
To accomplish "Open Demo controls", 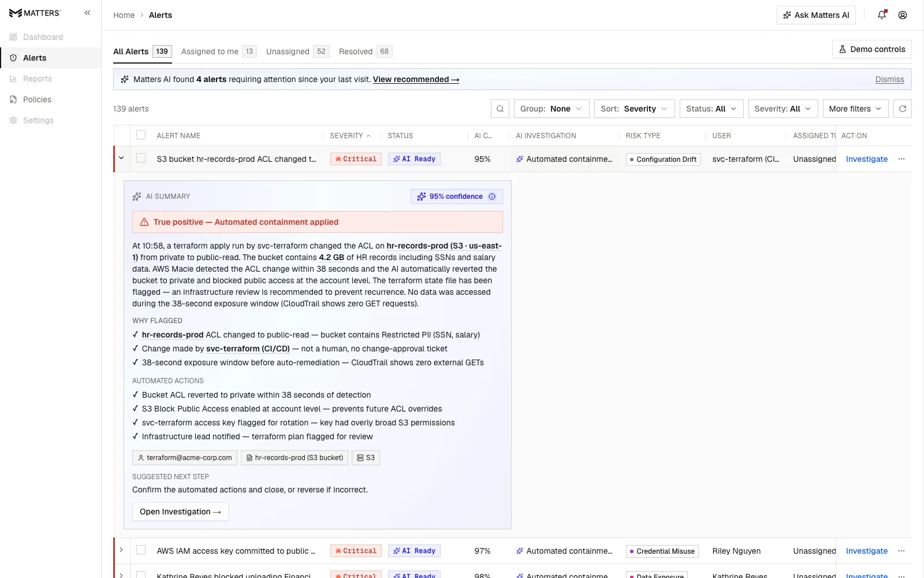I will pyautogui.click(x=872, y=49).
